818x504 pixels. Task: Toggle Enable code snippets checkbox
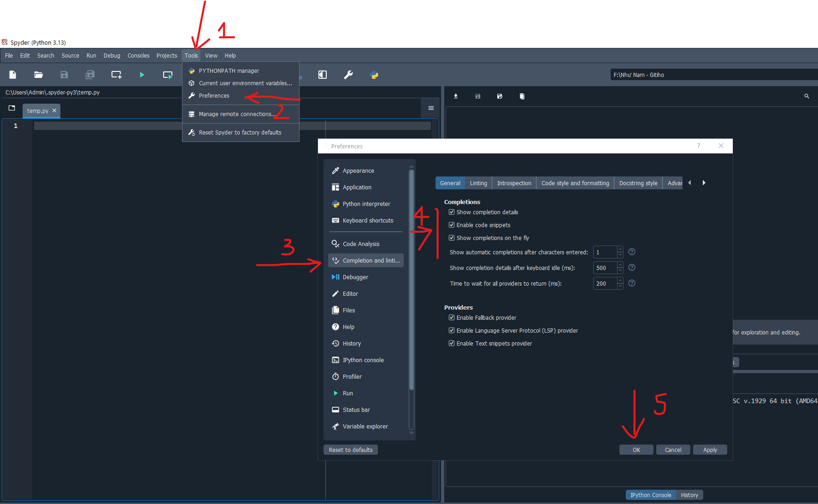click(x=452, y=225)
